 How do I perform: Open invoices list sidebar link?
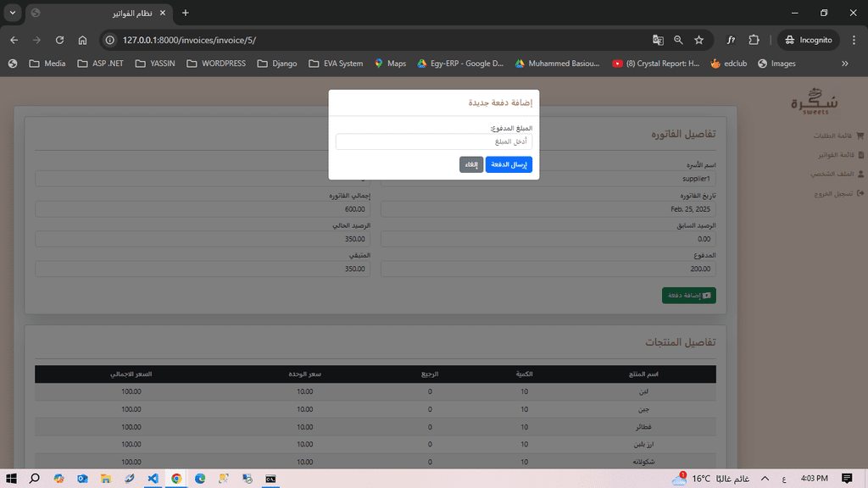point(840,155)
